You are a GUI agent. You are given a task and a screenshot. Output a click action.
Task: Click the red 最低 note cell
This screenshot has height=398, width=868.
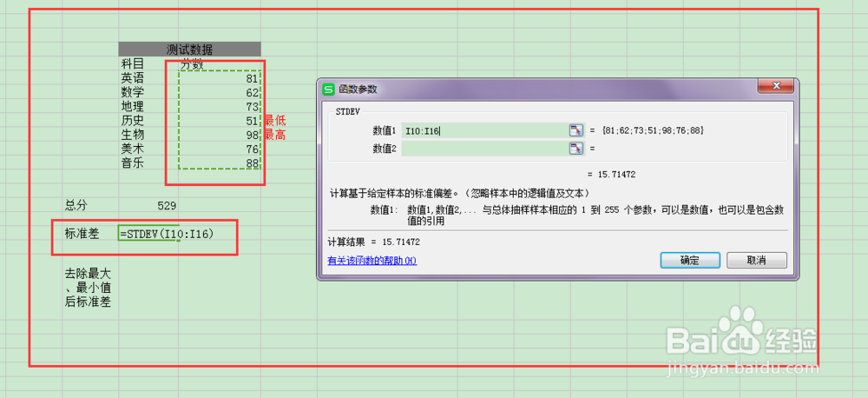(275, 120)
